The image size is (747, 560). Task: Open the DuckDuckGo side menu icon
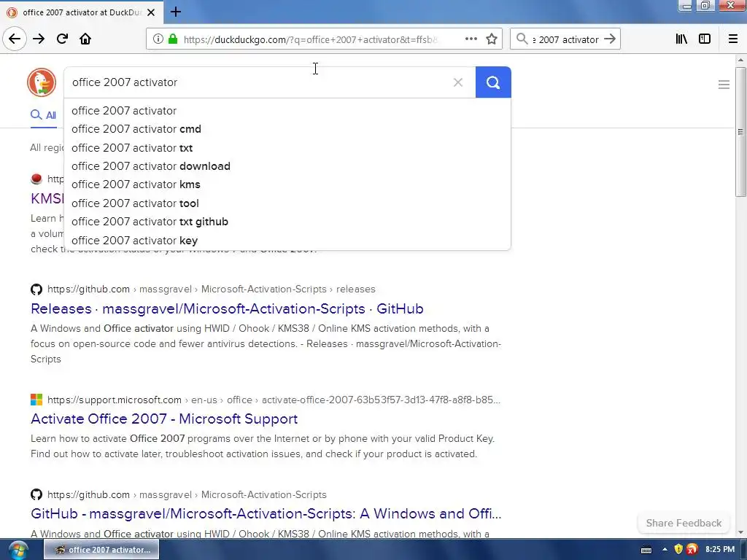724,85
